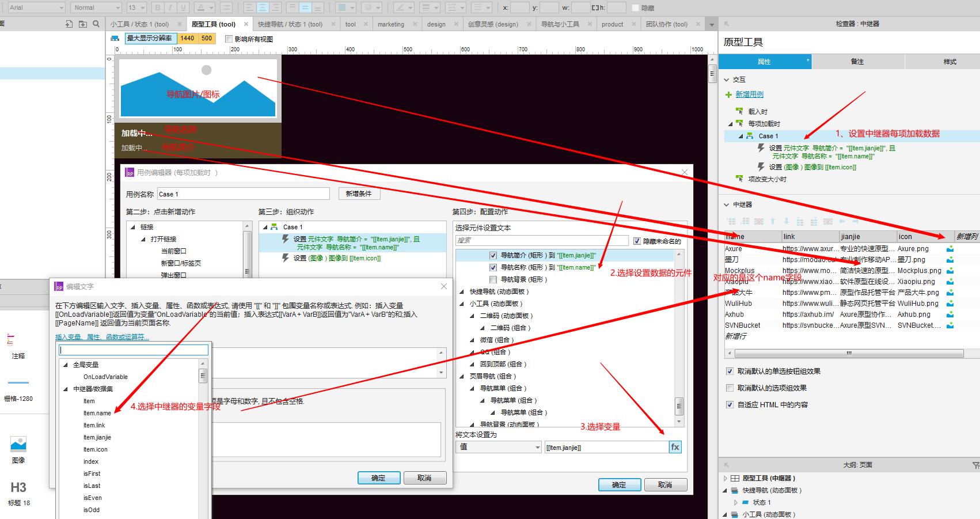Click 确定 in the 编辑文字 dialog
Screen dimensions: 980x519
378,478
